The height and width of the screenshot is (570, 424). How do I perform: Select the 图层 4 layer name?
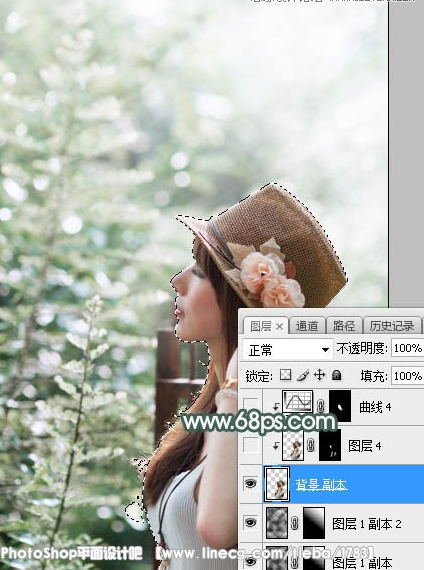(x=365, y=445)
